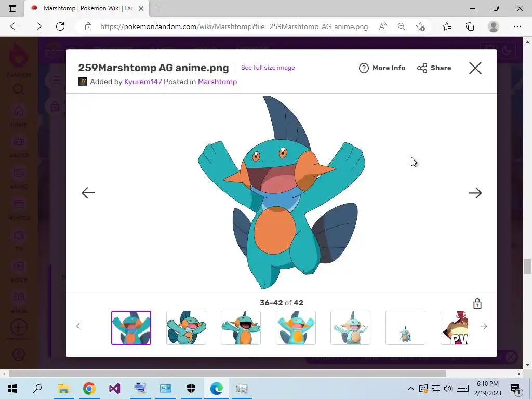Select the third thumbnail with Marshtomp arms spread

click(x=241, y=328)
